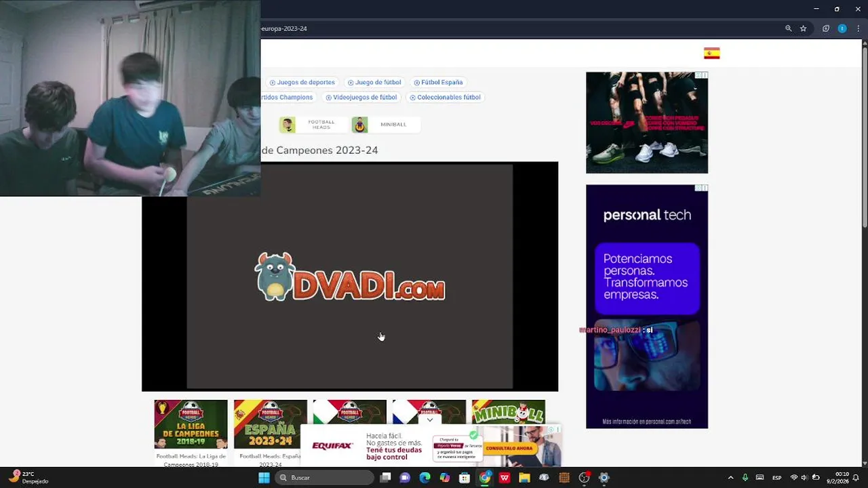The height and width of the screenshot is (488, 868).
Task: Switch to Google Chrome on the taskbar
Action: point(484,478)
